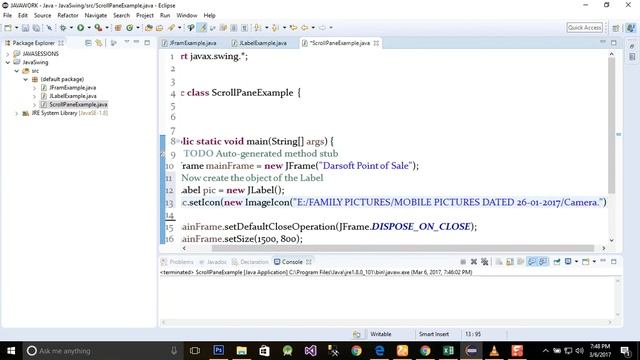Open the Window menu

click(x=187, y=15)
